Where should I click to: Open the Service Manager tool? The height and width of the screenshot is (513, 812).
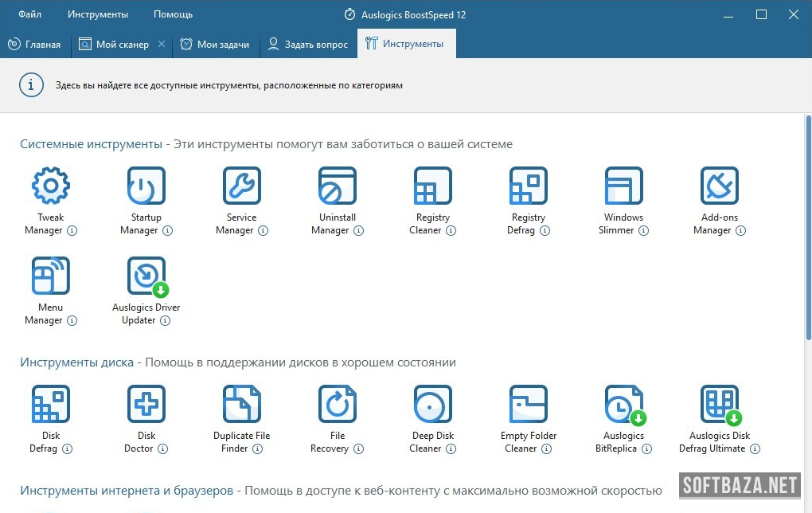click(241, 186)
